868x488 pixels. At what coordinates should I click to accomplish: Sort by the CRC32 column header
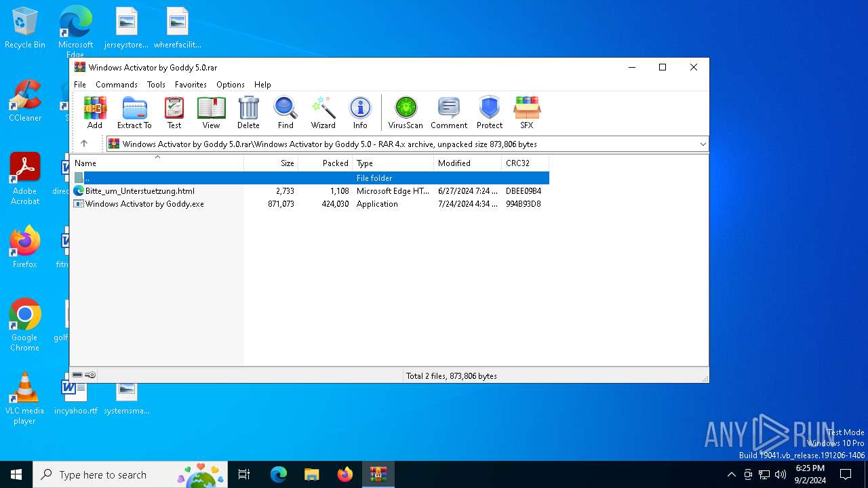click(526, 163)
